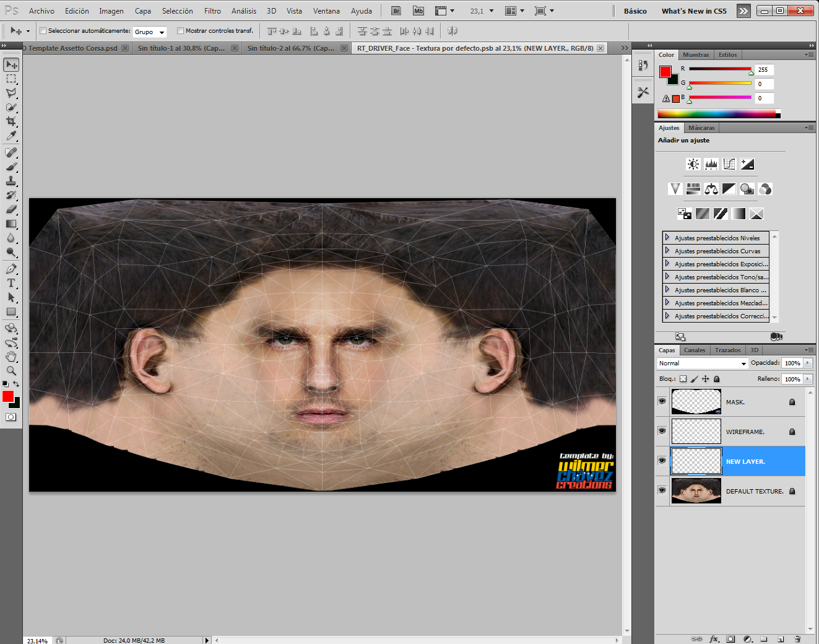Viewport: 819px width, 644px height.
Task: Open the Capa menu
Action: (x=143, y=11)
